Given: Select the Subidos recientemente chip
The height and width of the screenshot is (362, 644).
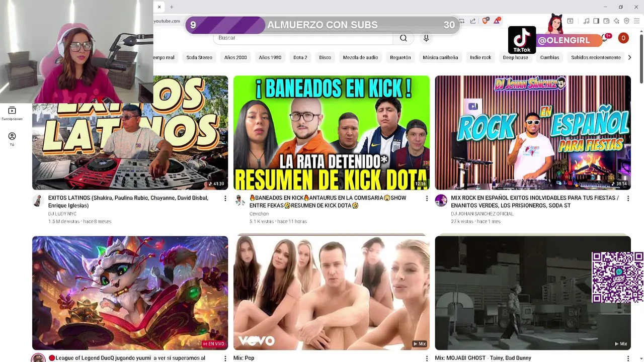Looking at the screenshot, I should (x=596, y=57).
